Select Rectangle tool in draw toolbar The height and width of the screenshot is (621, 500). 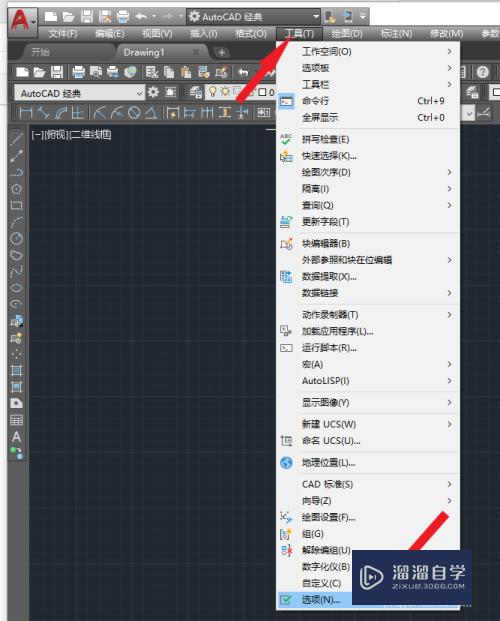coord(16,205)
